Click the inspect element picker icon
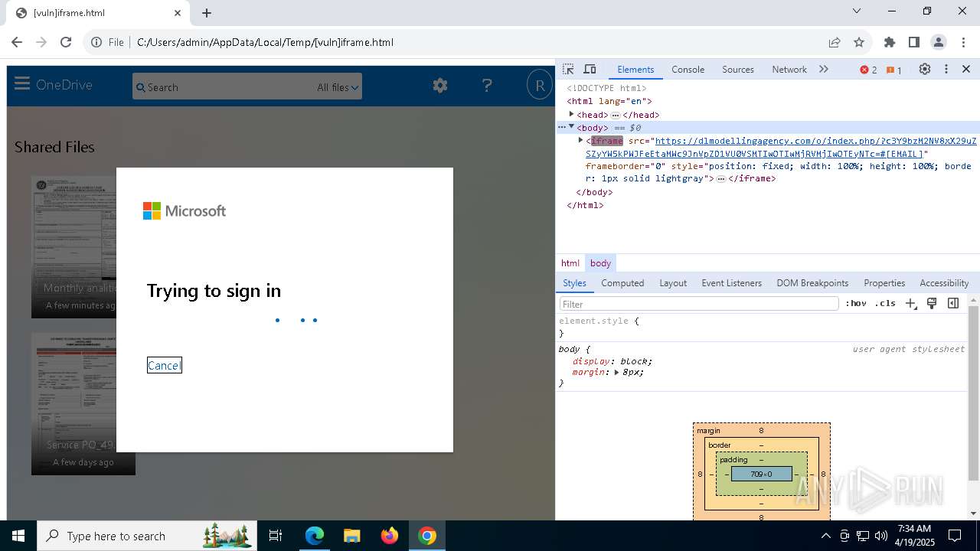Image resolution: width=980 pixels, height=551 pixels. 568,69
